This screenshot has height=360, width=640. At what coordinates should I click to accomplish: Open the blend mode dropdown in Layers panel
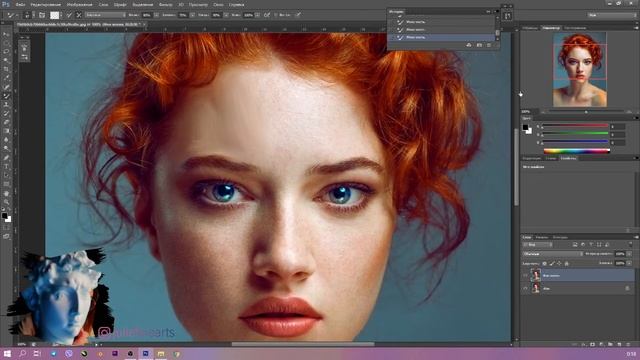pyautogui.click(x=553, y=254)
